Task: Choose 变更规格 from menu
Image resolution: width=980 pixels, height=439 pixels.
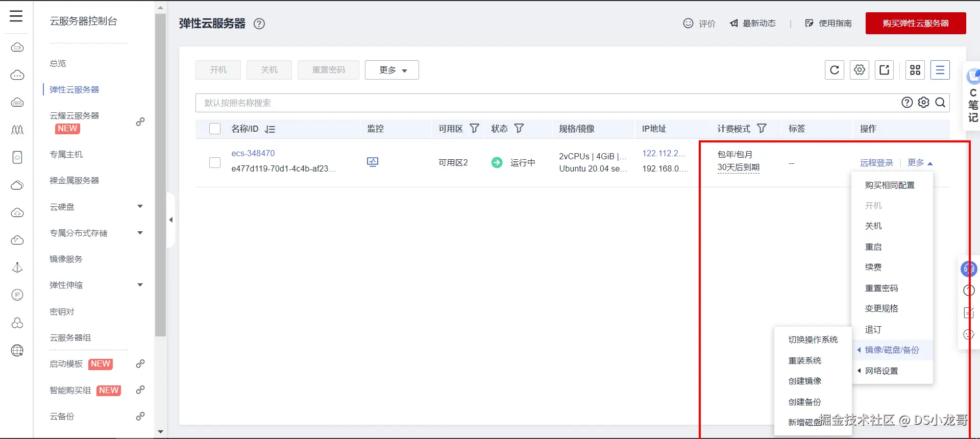Action: tap(881, 309)
